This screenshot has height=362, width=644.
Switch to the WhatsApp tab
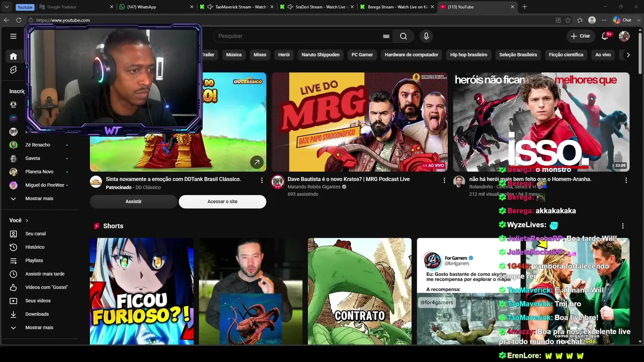click(x=156, y=7)
